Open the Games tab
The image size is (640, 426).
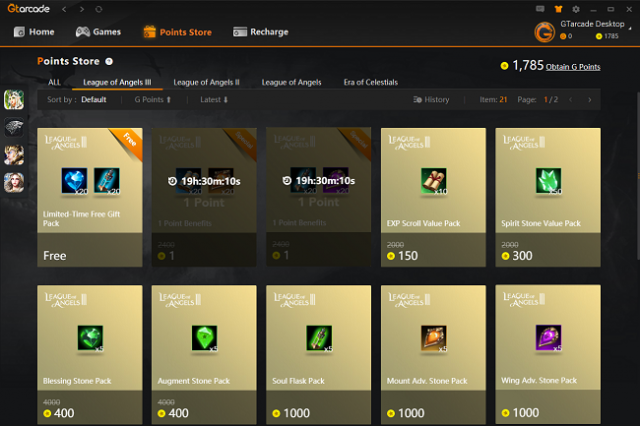(98, 32)
